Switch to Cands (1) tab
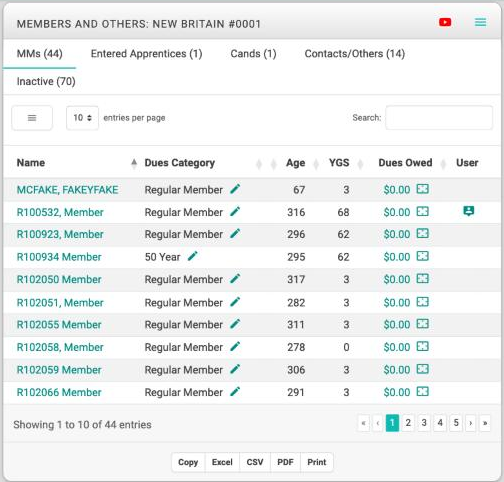This screenshot has height=482, width=504. (253, 54)
